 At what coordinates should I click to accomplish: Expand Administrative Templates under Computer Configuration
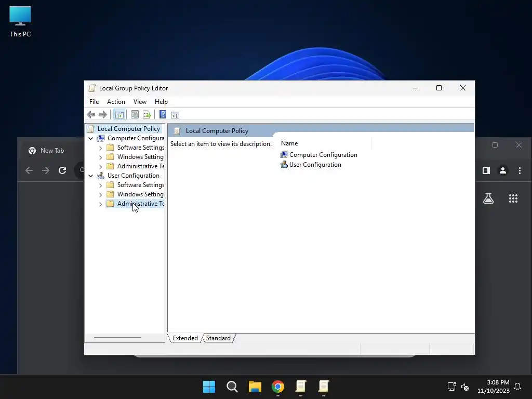point(100,167)
